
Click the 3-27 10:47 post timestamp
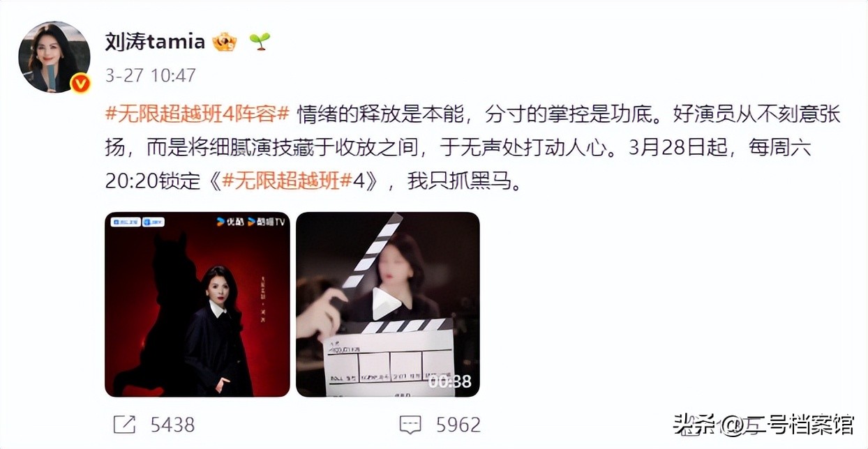(151, 75)
